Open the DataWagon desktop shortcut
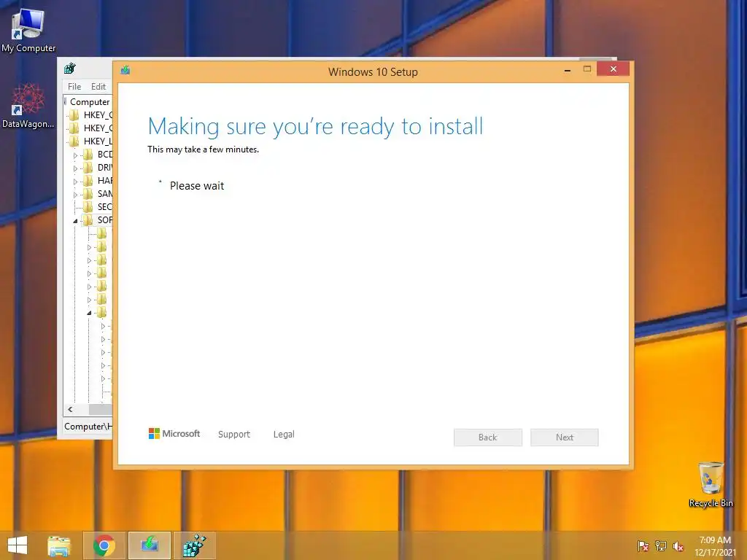 pos(28,106)
